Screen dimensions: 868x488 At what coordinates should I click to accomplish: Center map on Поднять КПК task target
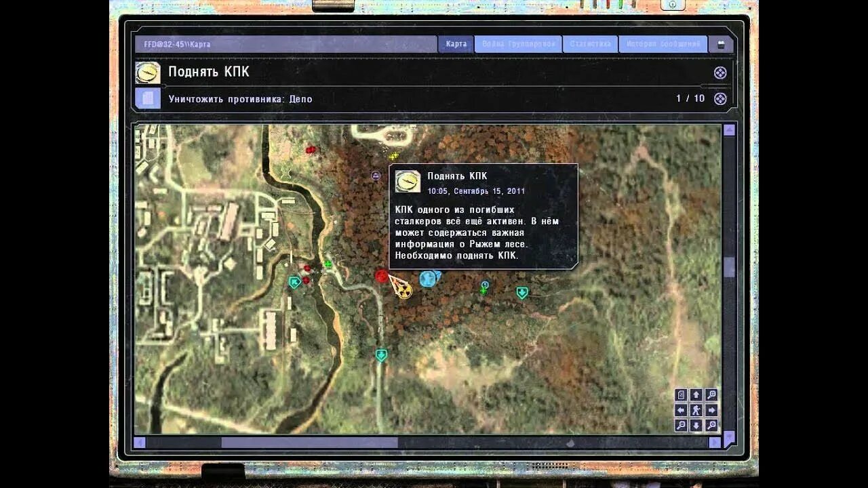pos(720,73)
